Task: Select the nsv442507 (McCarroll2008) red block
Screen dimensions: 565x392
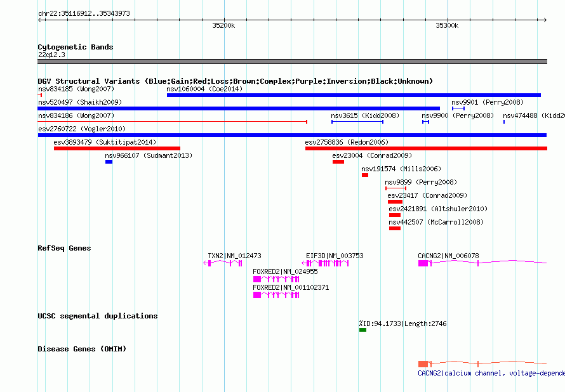Action: [395, 228]
